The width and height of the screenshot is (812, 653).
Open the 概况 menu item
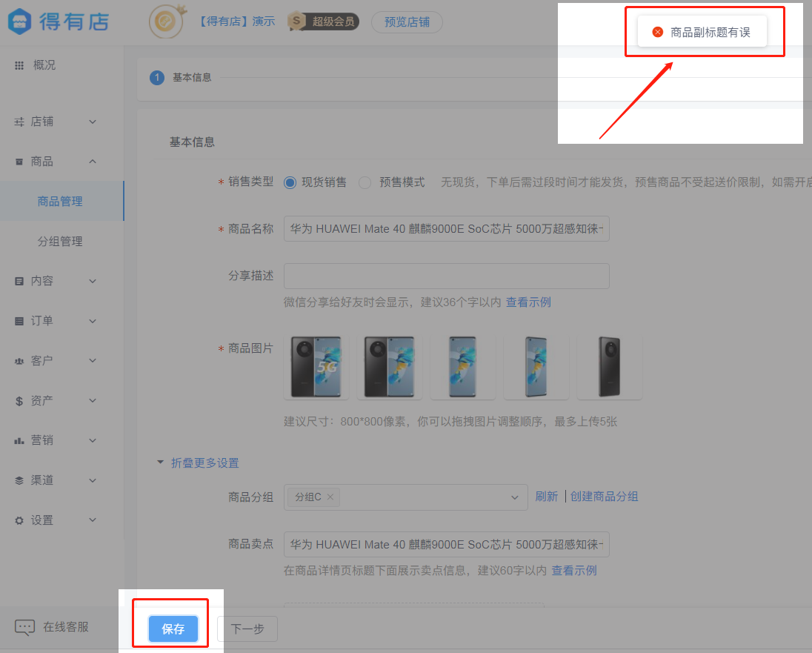point(44,65)
